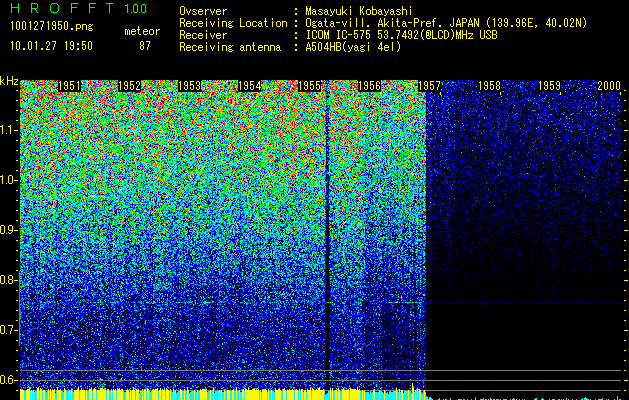This screenshot has height=400, width=629.
Task: Click the meteor label
Action: click(x=142, y=31)
